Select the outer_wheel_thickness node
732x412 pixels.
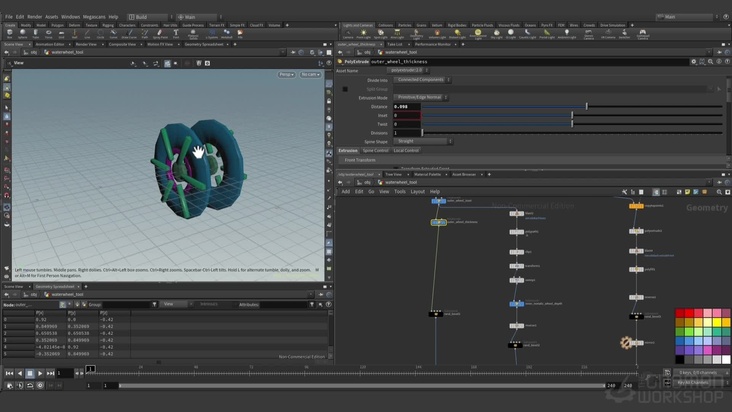(438, 223)
